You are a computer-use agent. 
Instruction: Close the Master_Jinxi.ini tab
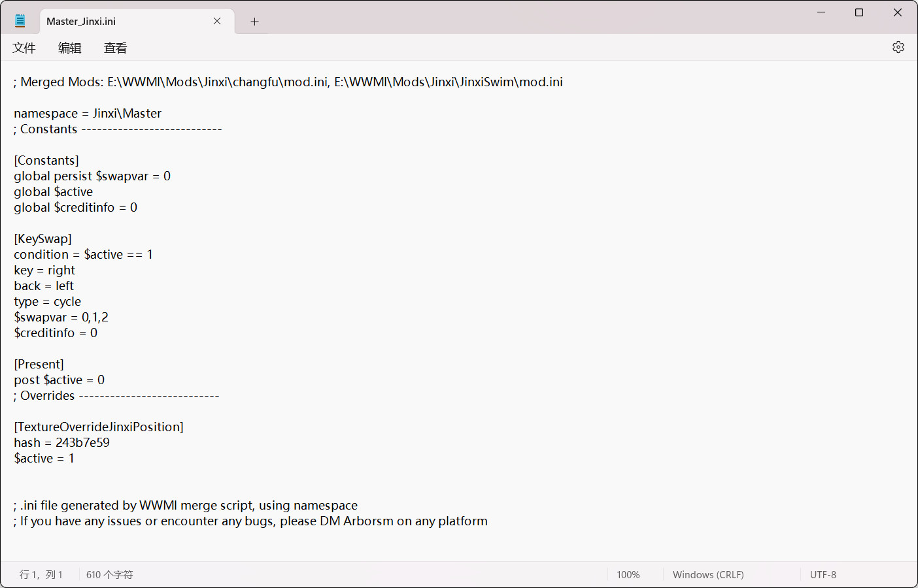tap(216, 21)
